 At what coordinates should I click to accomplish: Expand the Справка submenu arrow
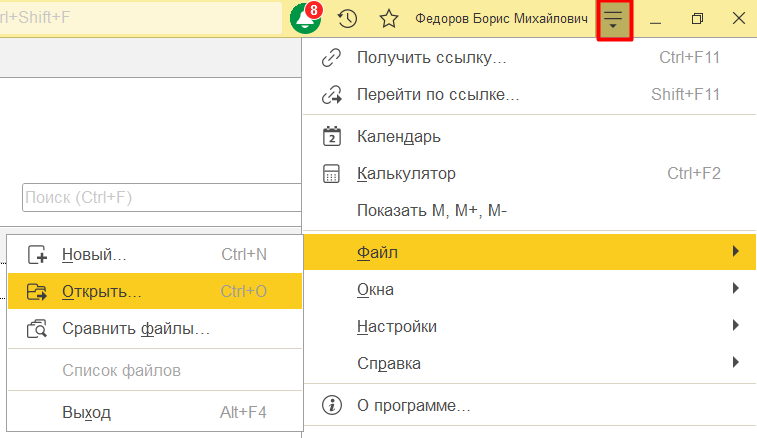735,362
